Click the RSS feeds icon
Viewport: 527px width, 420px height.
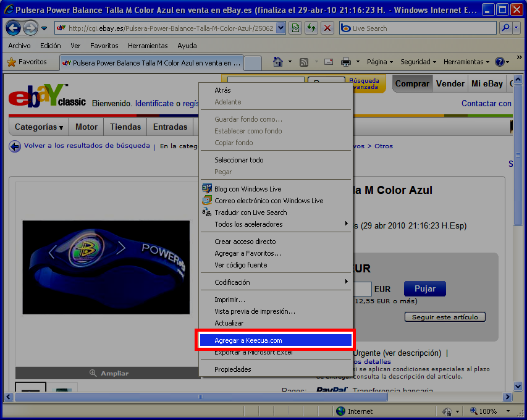click(304, 62)
